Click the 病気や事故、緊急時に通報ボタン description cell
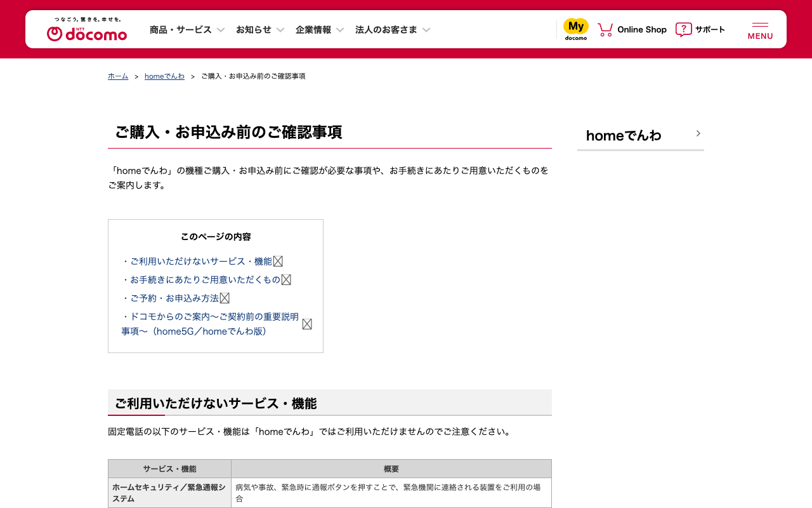 coord(391,493)
